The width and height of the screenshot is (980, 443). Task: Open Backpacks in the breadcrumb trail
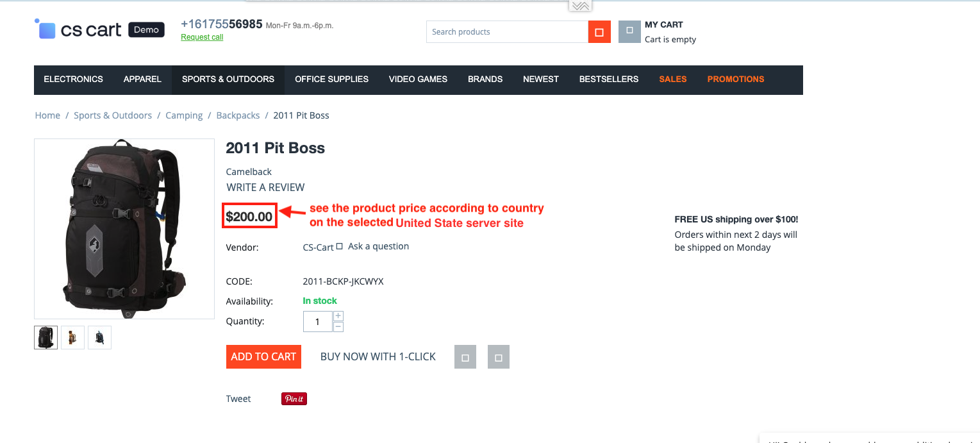(x=238, y=115)
